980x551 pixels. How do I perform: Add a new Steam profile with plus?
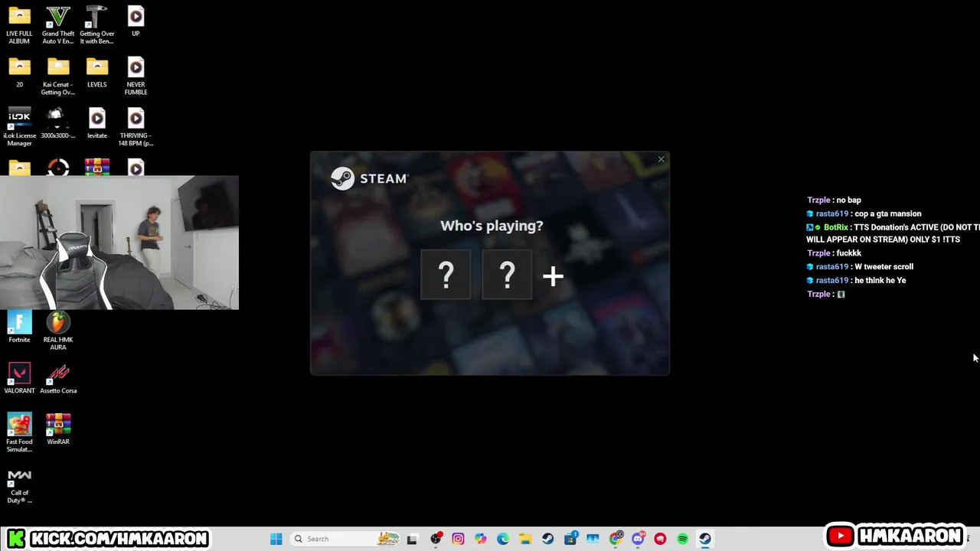[x=553, y=276]
